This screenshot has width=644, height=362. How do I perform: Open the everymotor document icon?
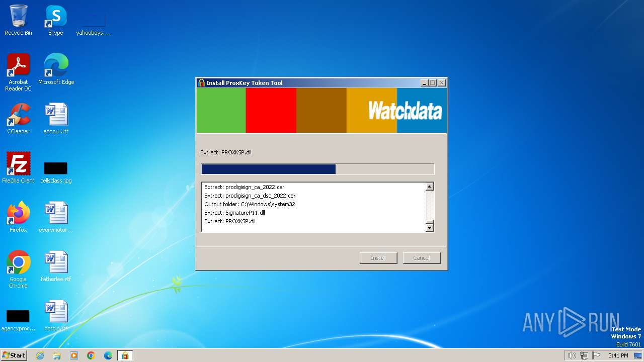pos(56,217)
